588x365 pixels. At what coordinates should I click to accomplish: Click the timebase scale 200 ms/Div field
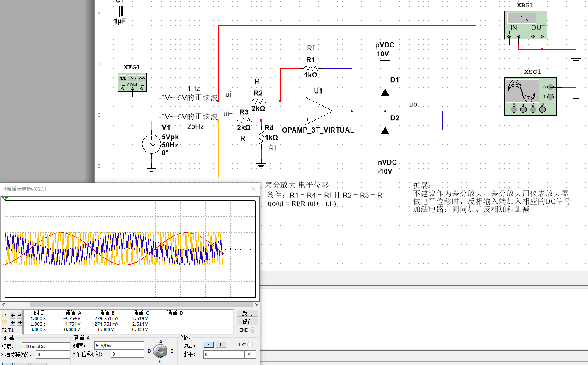tap(45, 346)
